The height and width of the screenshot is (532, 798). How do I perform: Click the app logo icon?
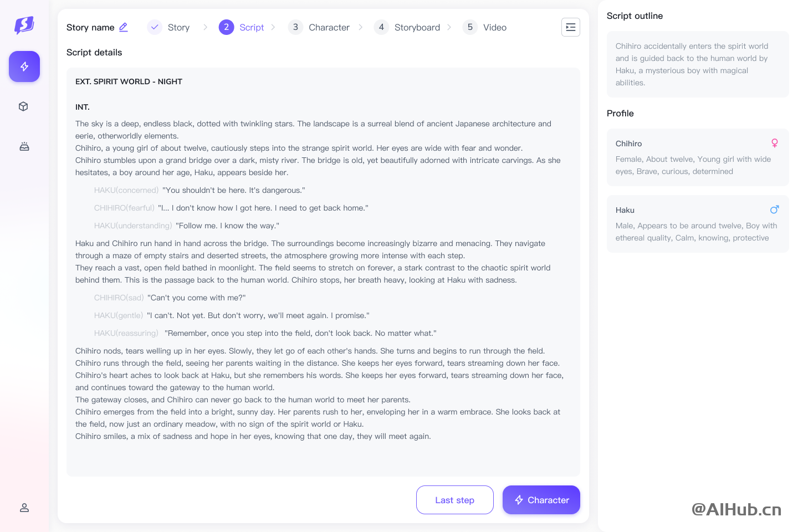(x=24, y=25)
